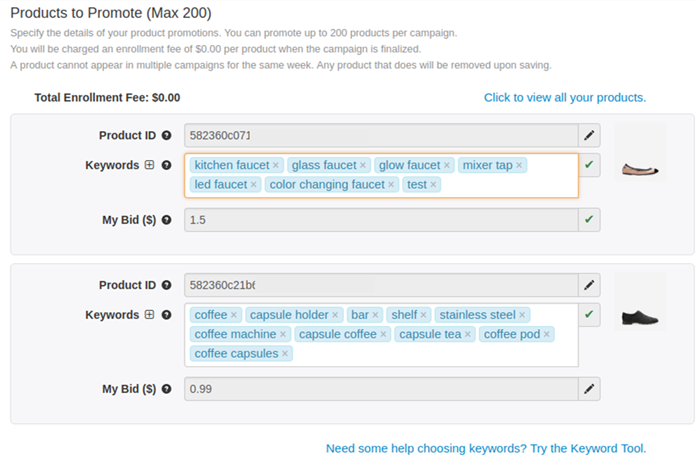Viewport: 699px width, 462px height.
Task: Click green checkmark beside coffee keywords field
Action: pos(589,315)
